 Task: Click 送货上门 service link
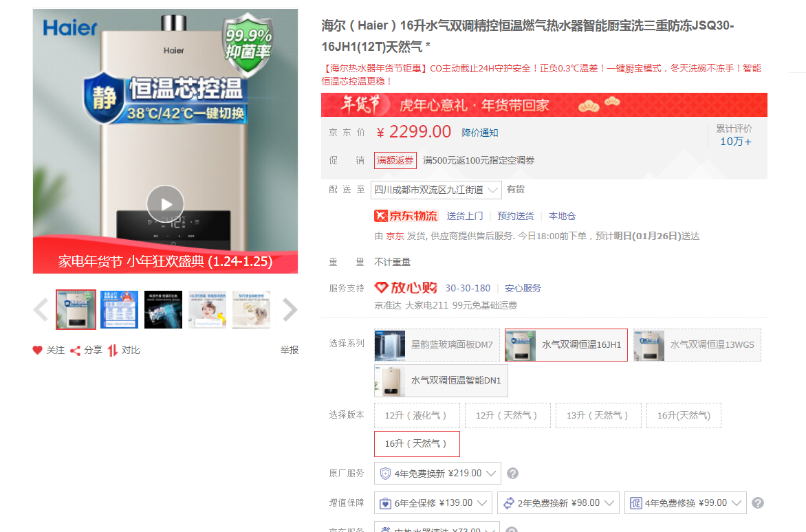pyautogui.click(x=465, y=217)
